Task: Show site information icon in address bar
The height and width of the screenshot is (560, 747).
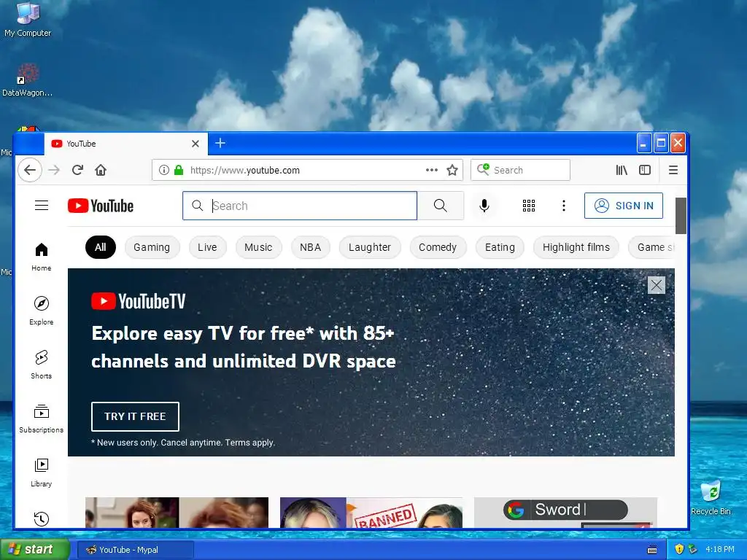Action: pyautogui.click(x=164, y=170)
